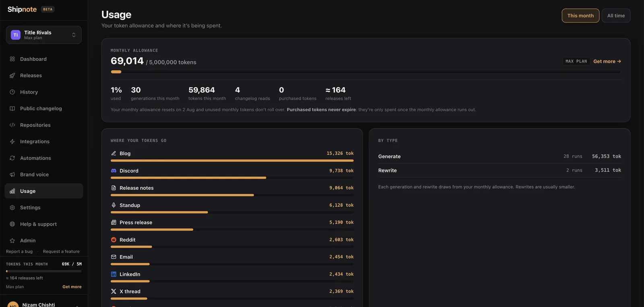Click the 69,014 token count

pos(127,61)
